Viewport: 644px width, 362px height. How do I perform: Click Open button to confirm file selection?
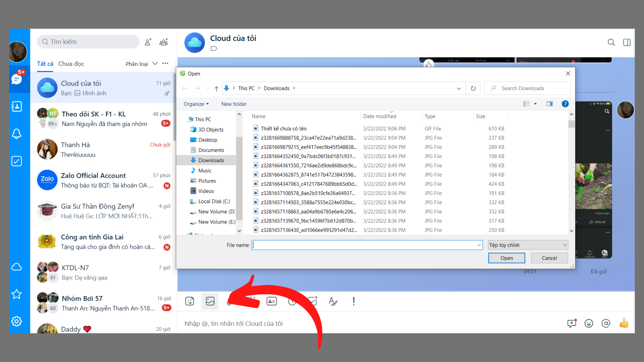point(506,258)
